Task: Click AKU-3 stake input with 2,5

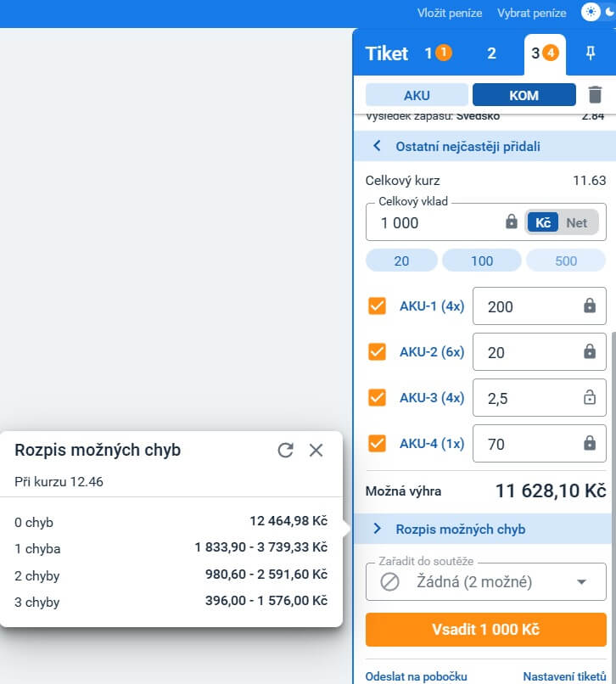Action: tap(540, 397)
